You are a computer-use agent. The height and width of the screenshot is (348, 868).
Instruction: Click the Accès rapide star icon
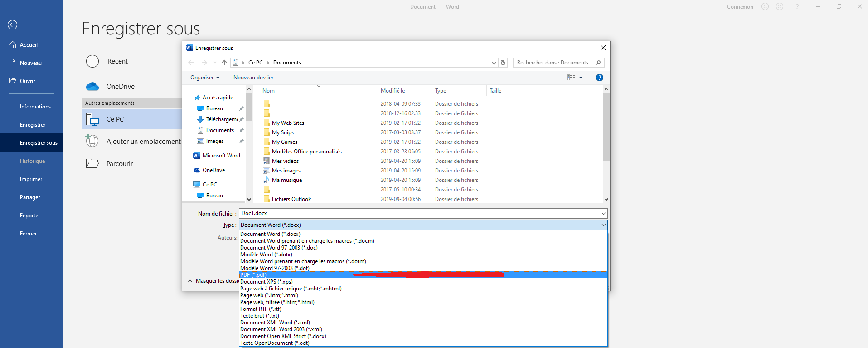click(x=197, y=98)
